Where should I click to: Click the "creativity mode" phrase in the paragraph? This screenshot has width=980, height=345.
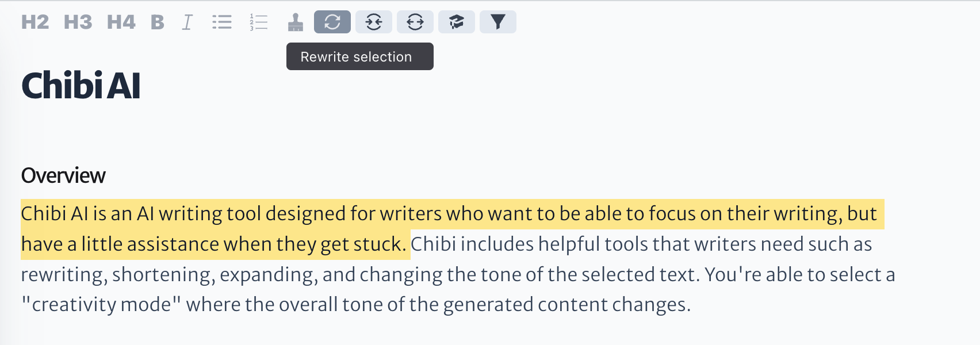(101, 305)
